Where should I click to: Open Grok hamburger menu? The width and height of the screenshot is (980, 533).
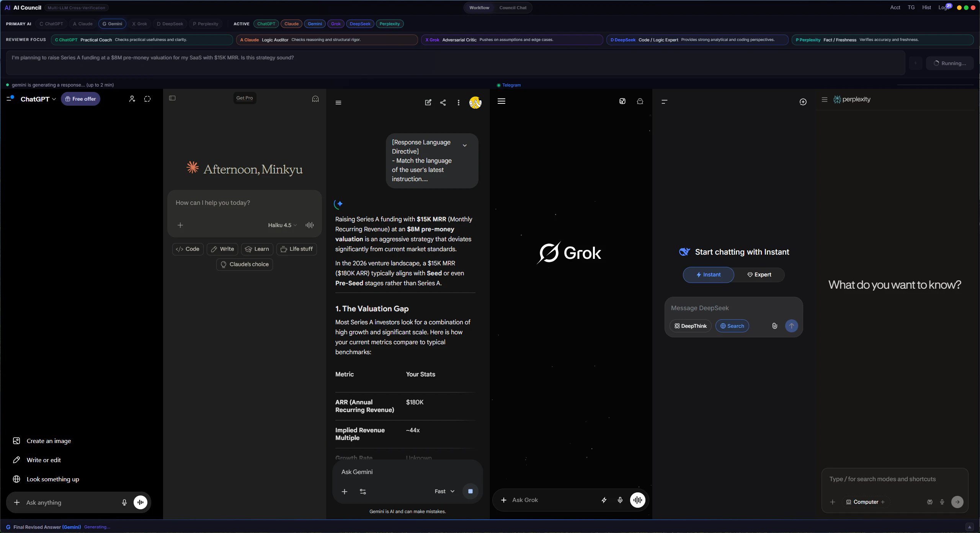pos(501,101)
